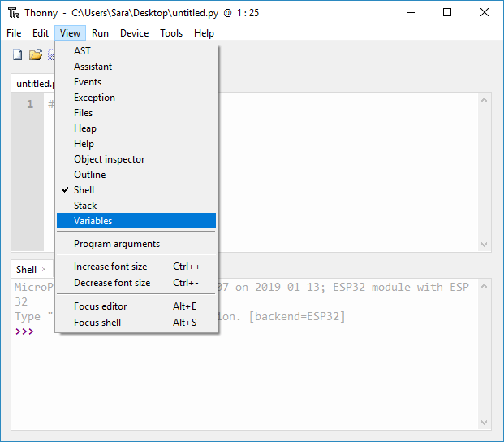Enable the Variables view

[x=93, y=221]
